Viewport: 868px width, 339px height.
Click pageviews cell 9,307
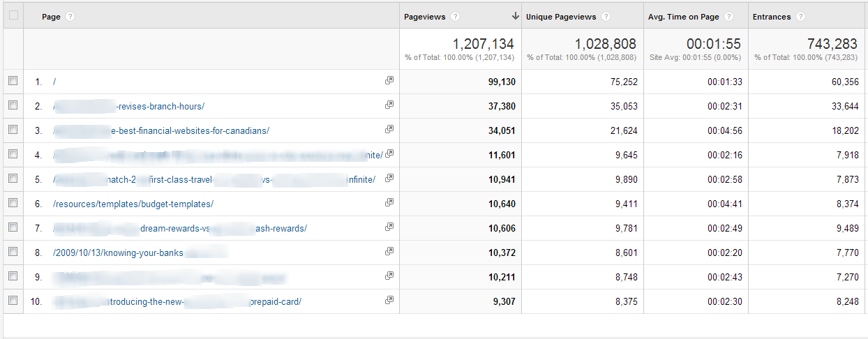504,302
